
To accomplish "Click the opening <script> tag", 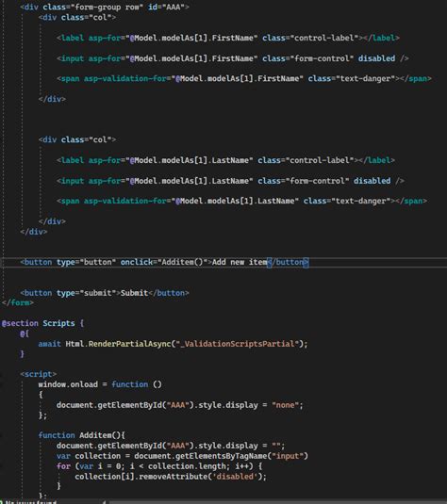I will [x=38, y=374].
